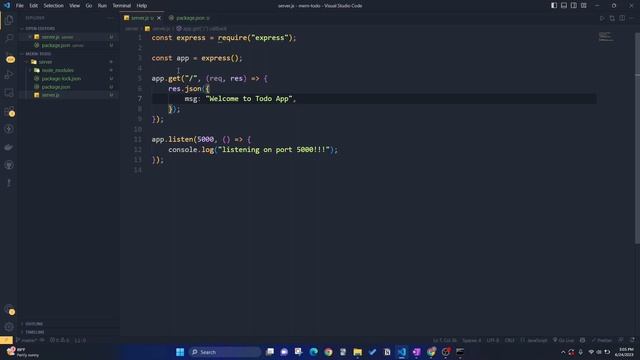This screenshot has width=640, height=360.
Task: Open the GitHub view in activity bar
Action: [9, 165]
